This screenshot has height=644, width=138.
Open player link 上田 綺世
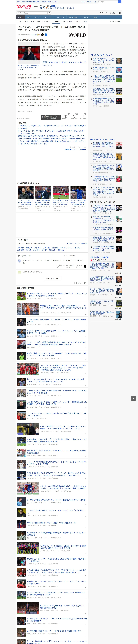pos(21,248)
